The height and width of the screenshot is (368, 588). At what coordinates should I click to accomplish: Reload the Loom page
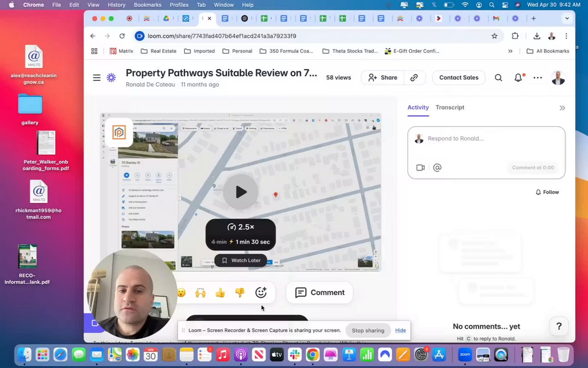tap(122, 36)
